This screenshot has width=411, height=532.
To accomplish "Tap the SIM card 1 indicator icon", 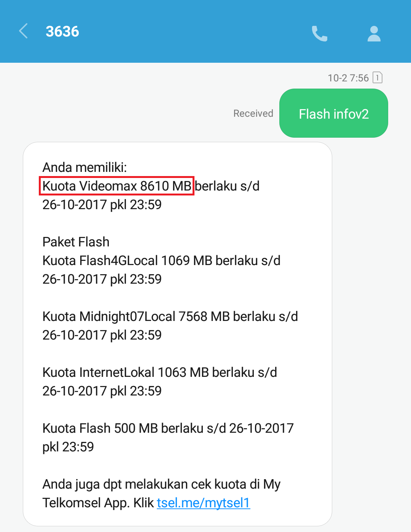I will click(x=377, y=78).
